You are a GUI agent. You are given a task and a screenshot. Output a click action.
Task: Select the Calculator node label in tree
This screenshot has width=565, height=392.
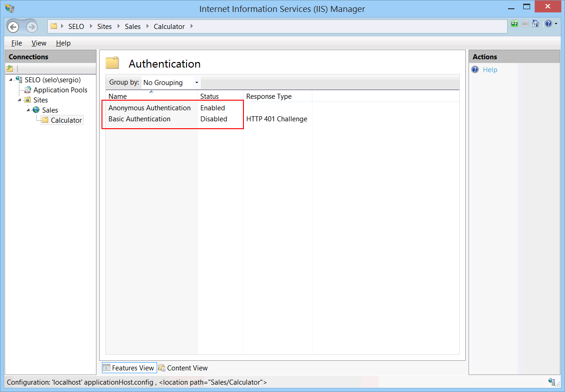click(66, 120)
